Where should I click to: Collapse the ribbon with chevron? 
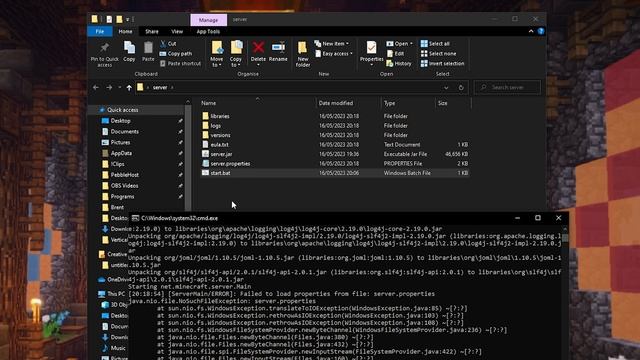[x=531, y=31]
